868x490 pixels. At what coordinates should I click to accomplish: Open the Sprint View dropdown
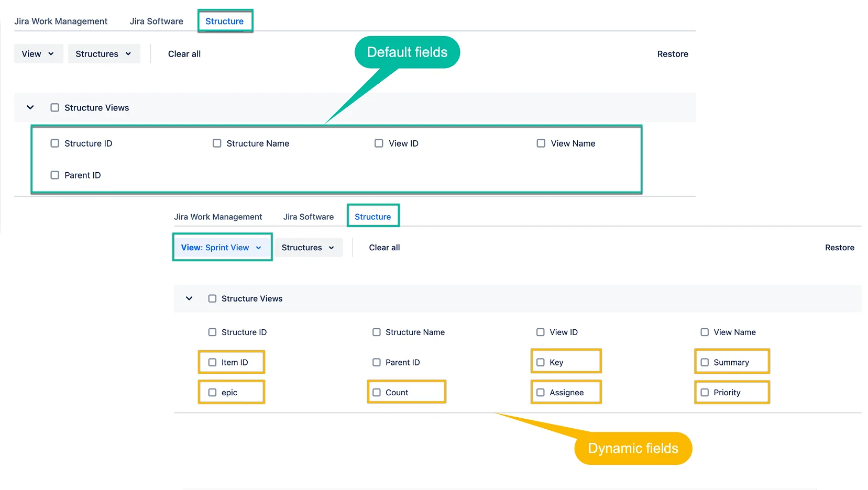tap(221, 248)
